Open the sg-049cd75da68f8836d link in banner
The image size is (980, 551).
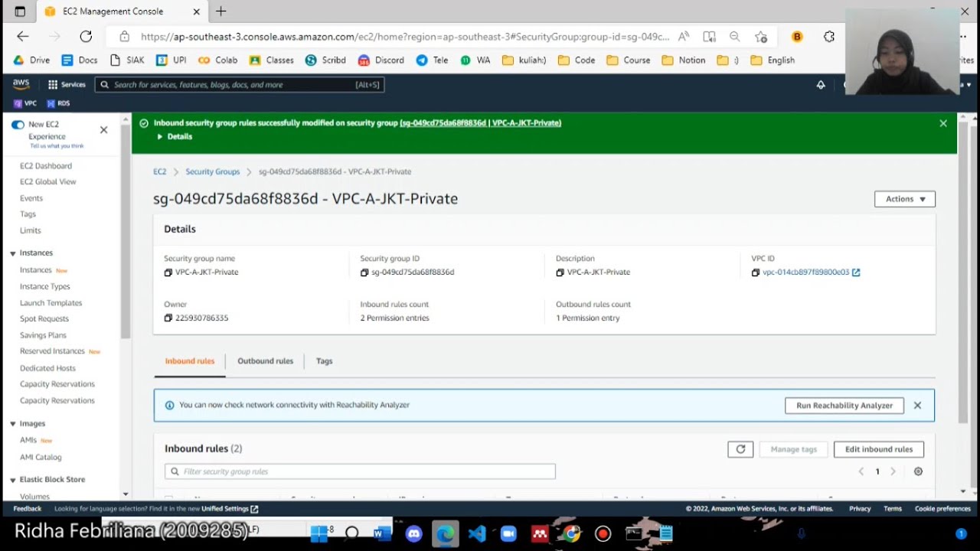coord(480,123)
